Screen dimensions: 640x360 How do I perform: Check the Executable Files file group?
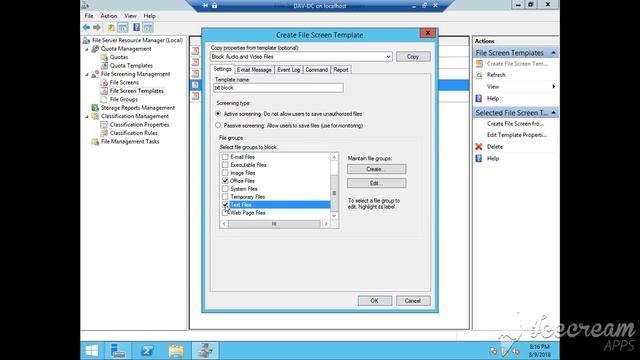pos(225,165)
